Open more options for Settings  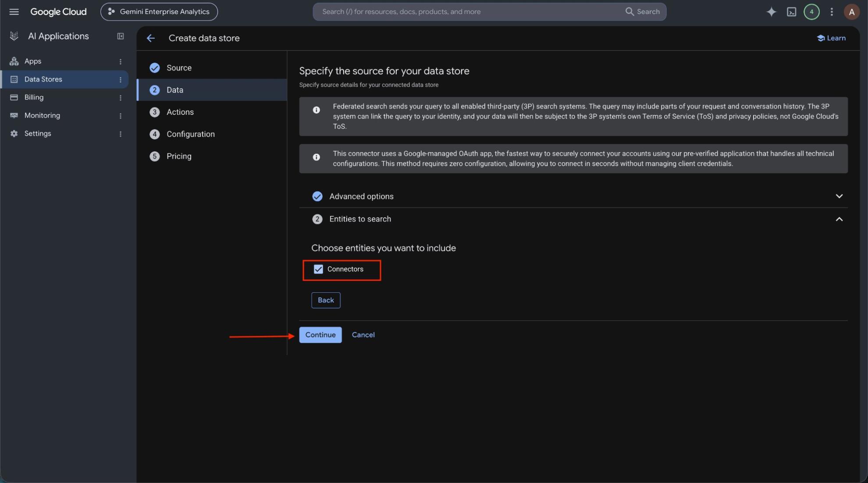point(121,134)
